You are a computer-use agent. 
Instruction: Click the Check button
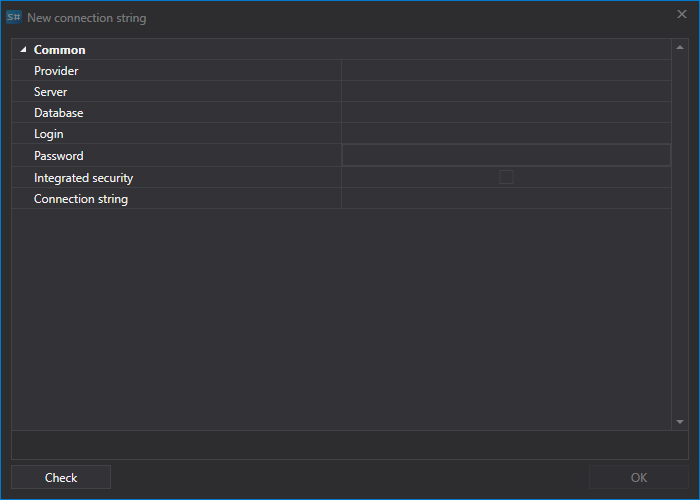[x=61, y=477]
